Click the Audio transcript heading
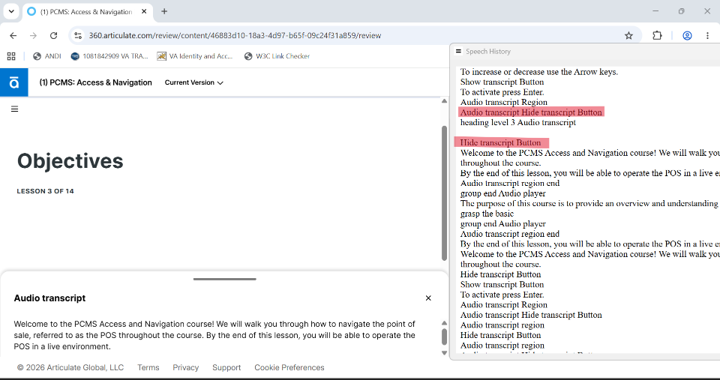The width and height of the screenshot is (720, 380). (x=50, y=298)
